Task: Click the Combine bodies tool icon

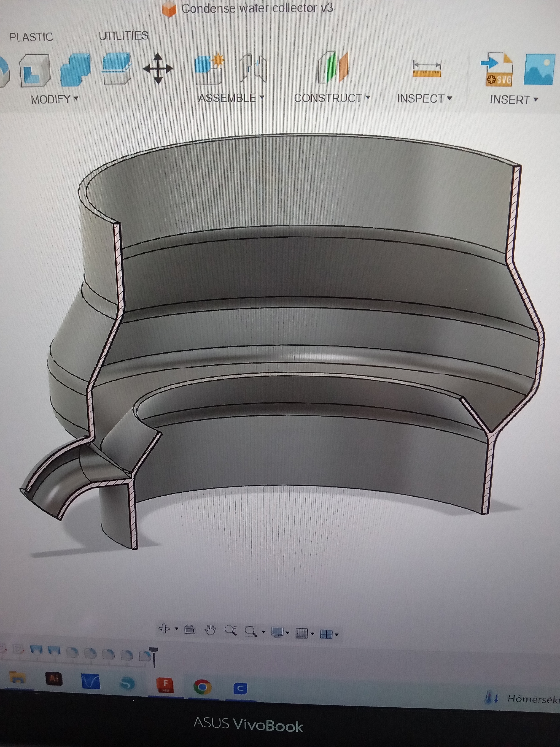Action: [x=76, y=70]
